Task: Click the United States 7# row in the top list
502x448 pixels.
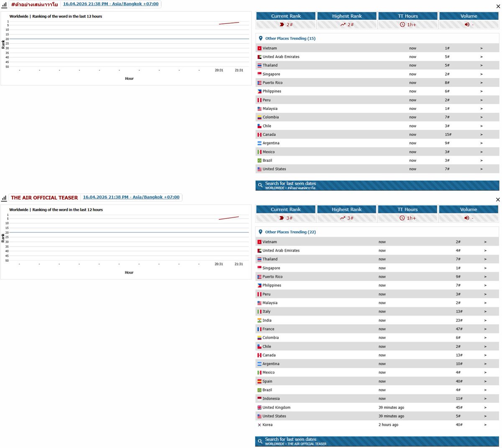Action: coord(377,169)
